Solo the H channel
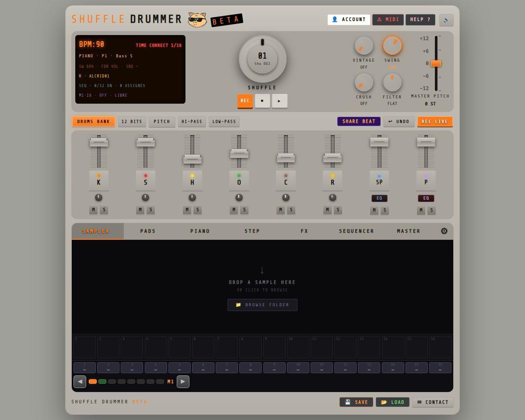This screenshot has height=420, width=525. pyautogui.click(x=197, y=210)
